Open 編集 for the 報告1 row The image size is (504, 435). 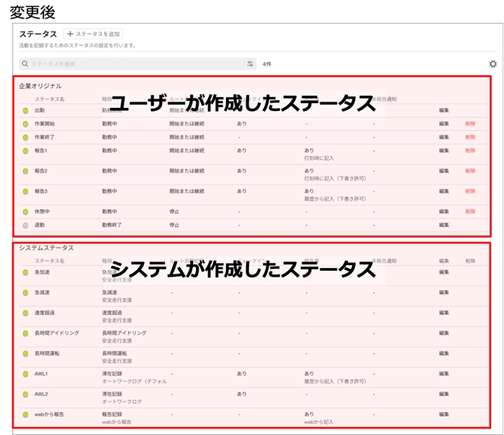tap(444, 151)
